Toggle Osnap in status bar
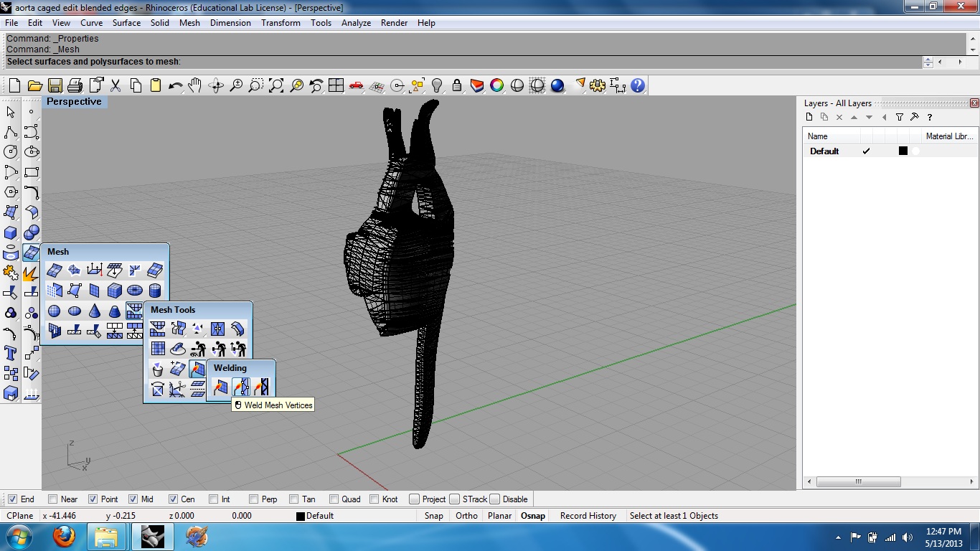 pos(533,516)
